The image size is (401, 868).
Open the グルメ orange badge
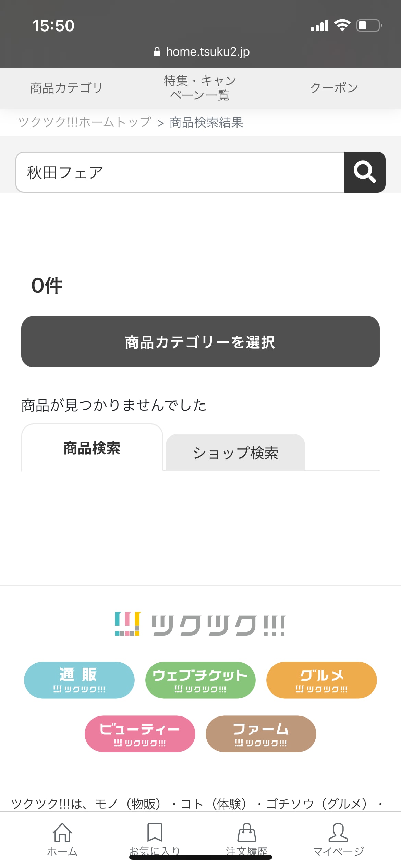[x=321, y=680]
